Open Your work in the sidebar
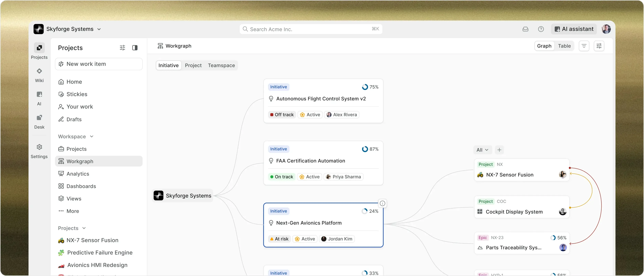This screenshot has height=276, width=644. point(99,107)
